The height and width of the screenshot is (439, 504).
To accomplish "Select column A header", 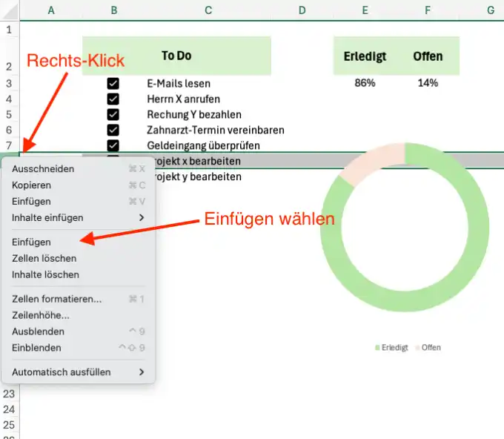I will click(51, 10).
